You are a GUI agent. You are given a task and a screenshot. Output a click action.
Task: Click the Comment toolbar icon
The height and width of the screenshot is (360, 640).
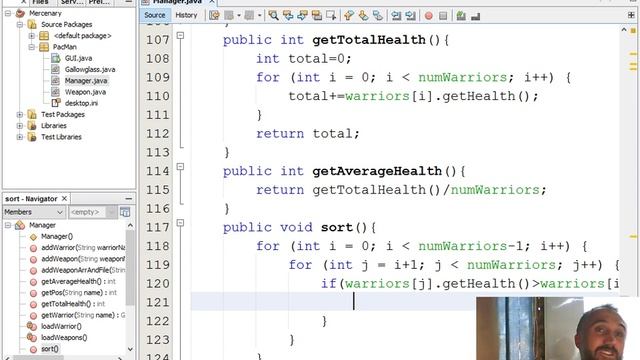461,16
